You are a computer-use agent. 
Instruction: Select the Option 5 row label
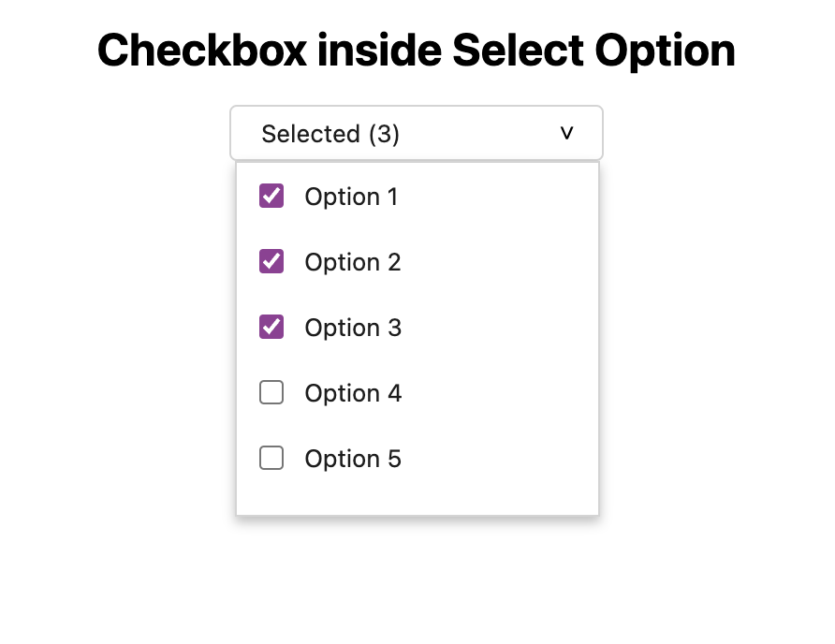pos(353,459)
